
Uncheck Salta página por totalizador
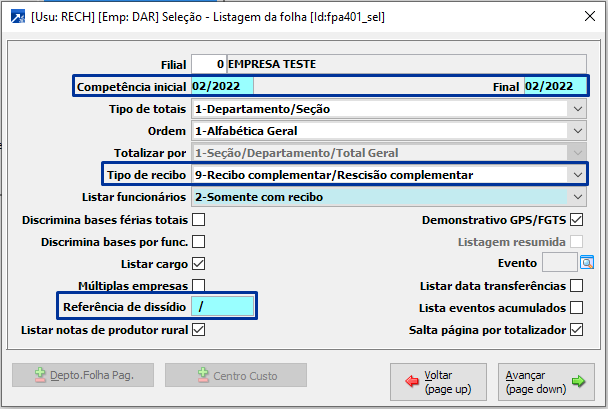576,330
